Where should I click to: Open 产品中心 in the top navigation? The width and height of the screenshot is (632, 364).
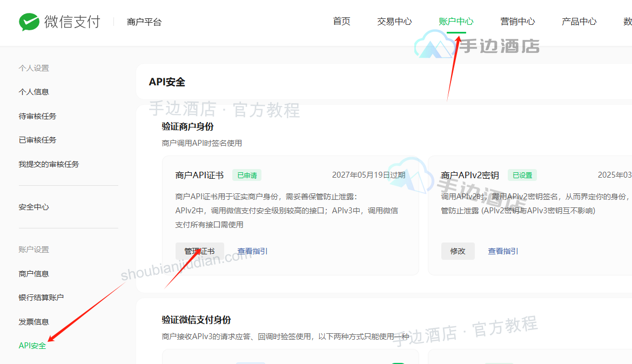tap(579, 22)
